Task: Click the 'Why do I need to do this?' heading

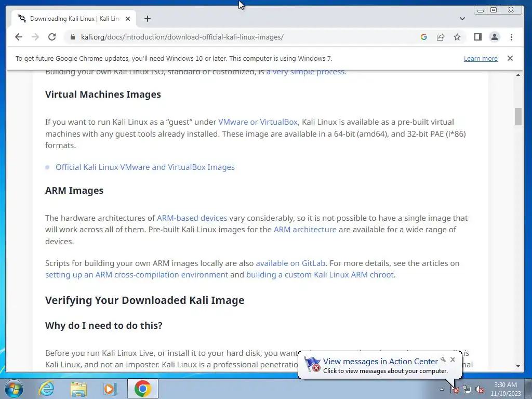Action: coord(104,326)
